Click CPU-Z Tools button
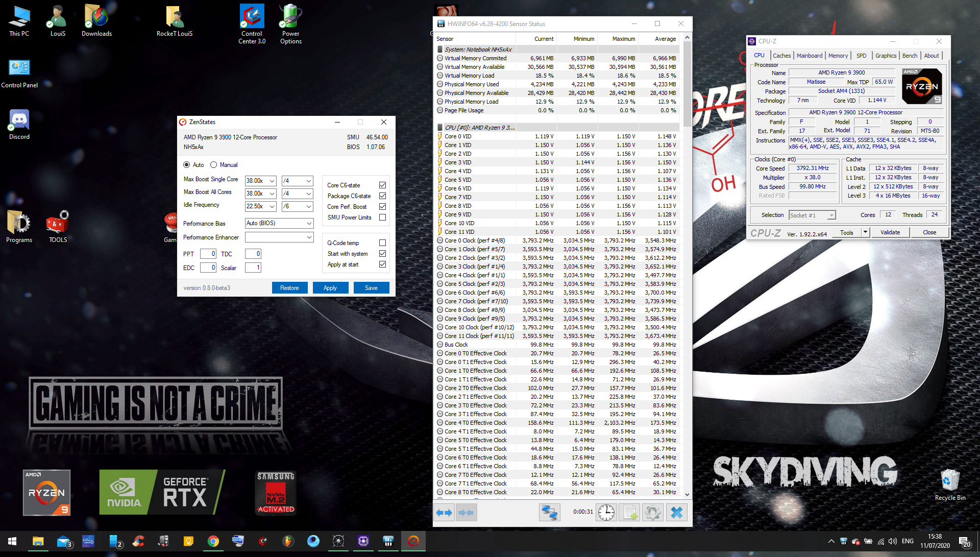 [x=847, y=232]
